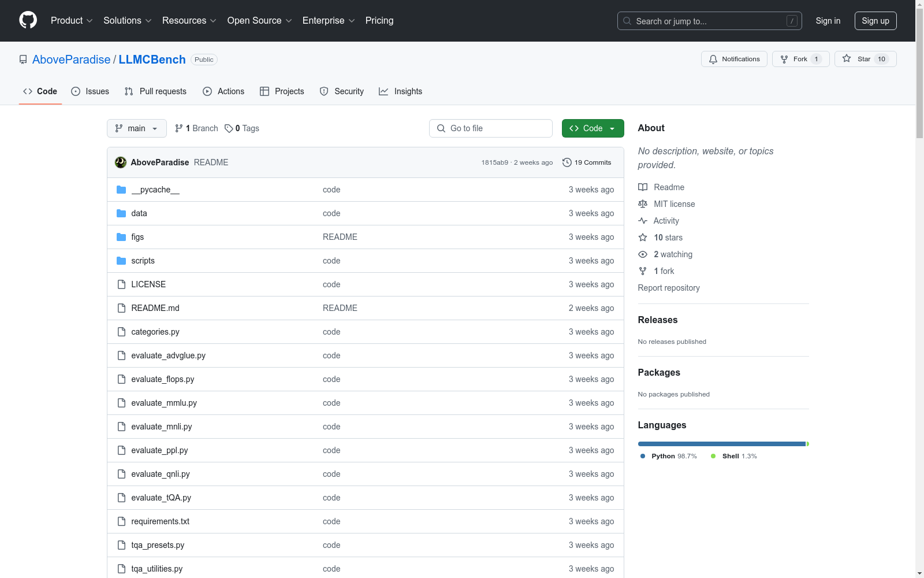Open the Security tab
Screen dimensions: 924x578
pos(342,91)
